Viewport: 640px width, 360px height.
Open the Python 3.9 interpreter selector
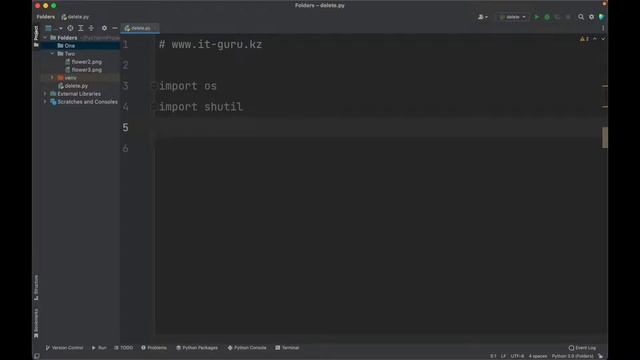572,356
